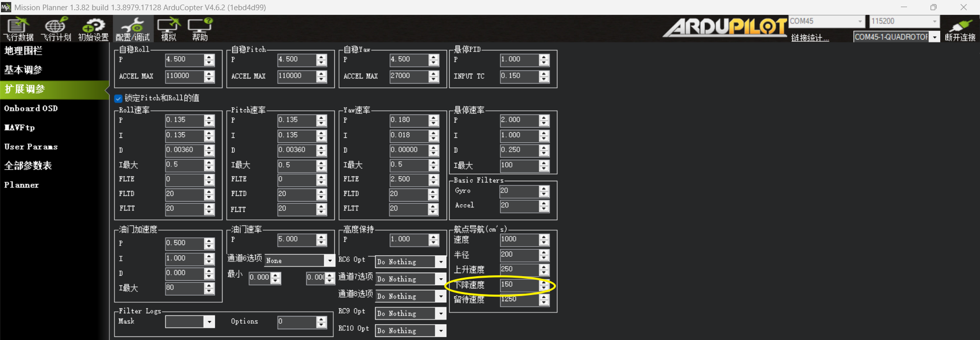Image resolution: width=980 pixels, height=340 pixels.
Task: Increase the 自稳Roll P value with up arrow
Action: click(209, 57)
